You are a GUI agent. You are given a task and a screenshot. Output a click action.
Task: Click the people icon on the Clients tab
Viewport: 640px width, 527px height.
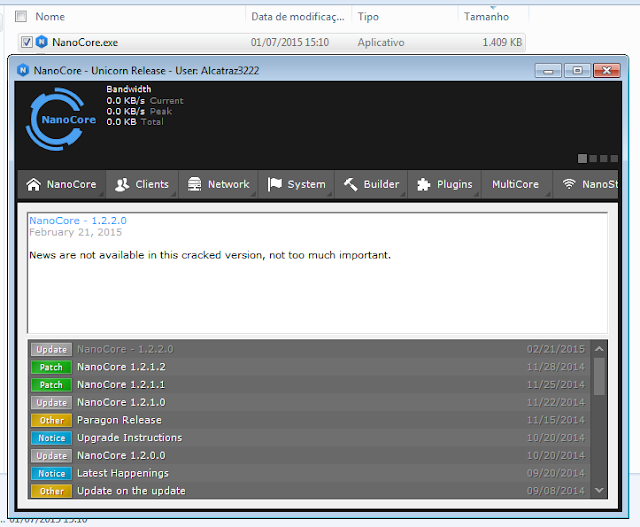click(122, 185)
